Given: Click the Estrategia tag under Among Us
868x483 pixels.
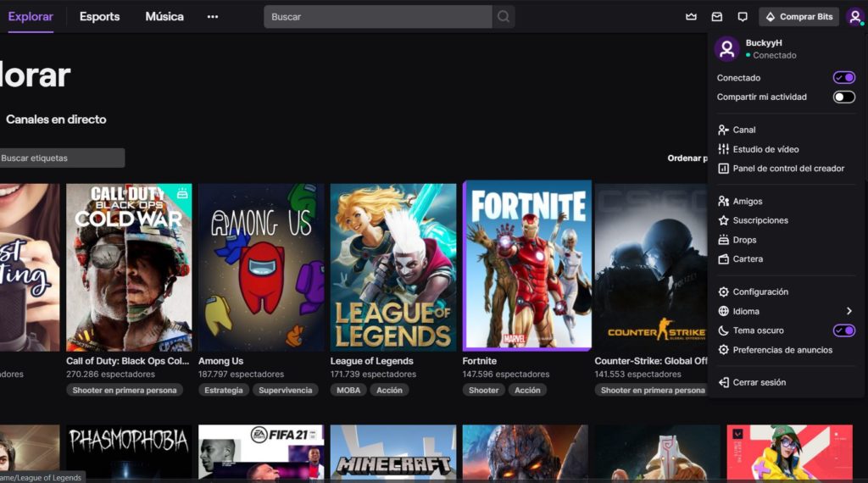Looking at the screenshot, I should point(224,390).
